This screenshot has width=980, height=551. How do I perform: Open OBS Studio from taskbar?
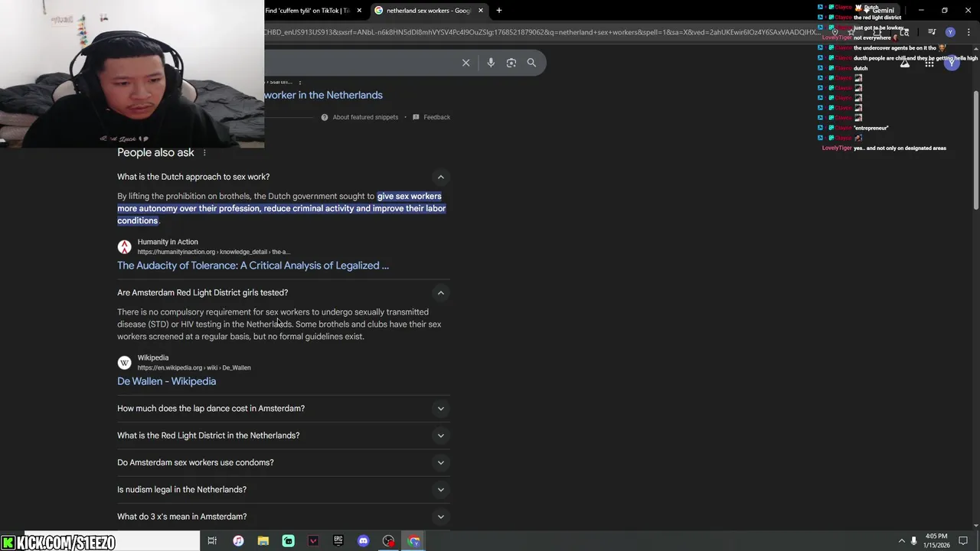389,541
